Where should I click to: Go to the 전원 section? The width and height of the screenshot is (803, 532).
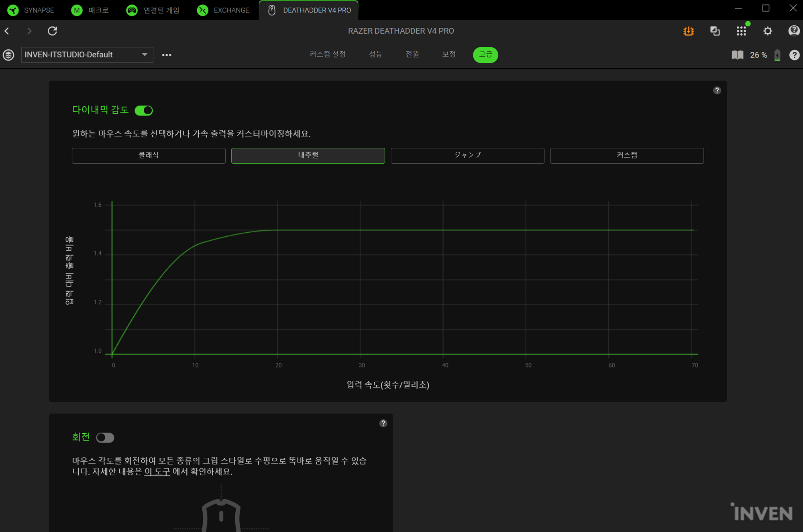point(412,54)
